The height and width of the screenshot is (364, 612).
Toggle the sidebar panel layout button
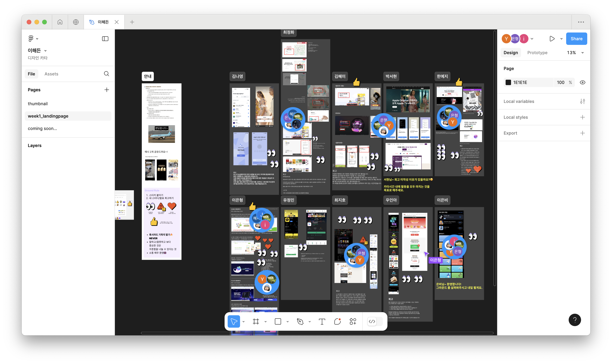tap(105, 38)
